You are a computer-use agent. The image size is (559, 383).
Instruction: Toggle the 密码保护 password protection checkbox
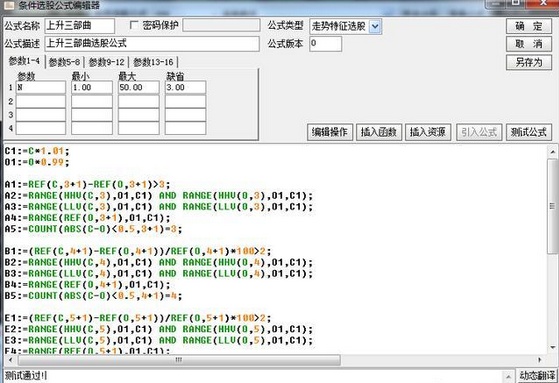[x=134, y=25]
